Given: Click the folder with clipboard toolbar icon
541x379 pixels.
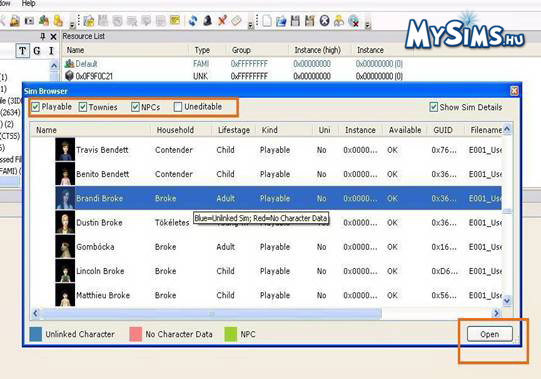Looking at the screenshot, I should [x=89, y=21].
